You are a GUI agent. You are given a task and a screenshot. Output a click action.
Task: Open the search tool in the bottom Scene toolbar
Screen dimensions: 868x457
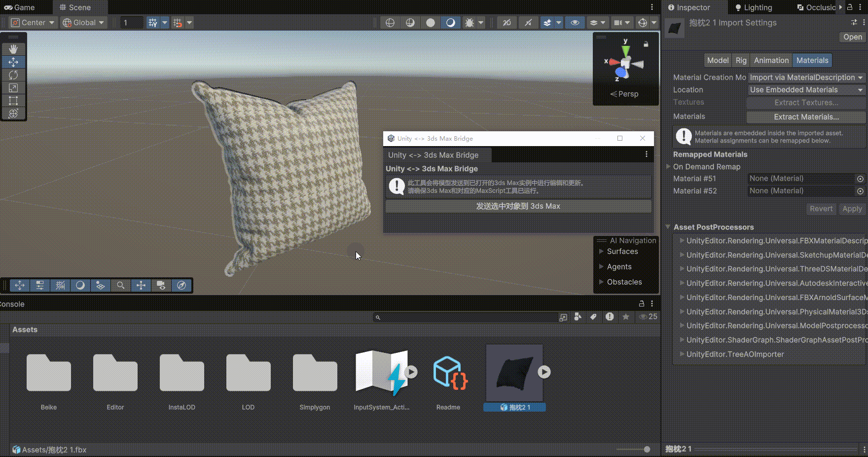coord(121,285)
